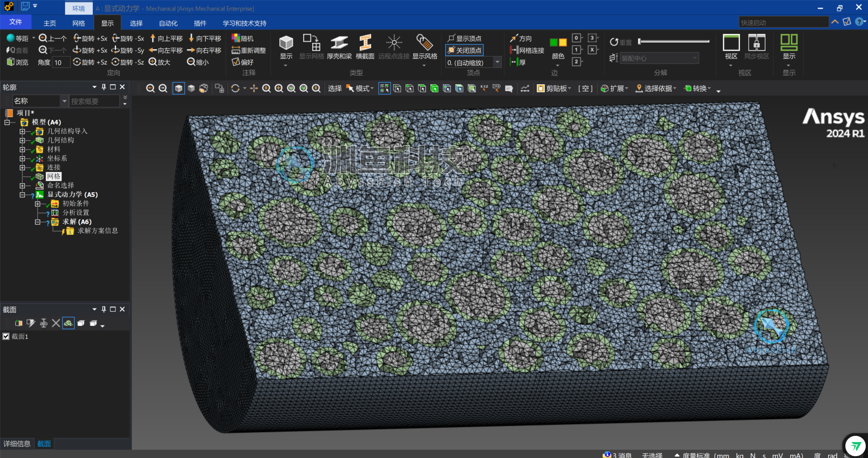Click the 横截面 (cross section) icon
Viewport: 868px width, 458px height.
pyautogui.click(x=365, y=43)
